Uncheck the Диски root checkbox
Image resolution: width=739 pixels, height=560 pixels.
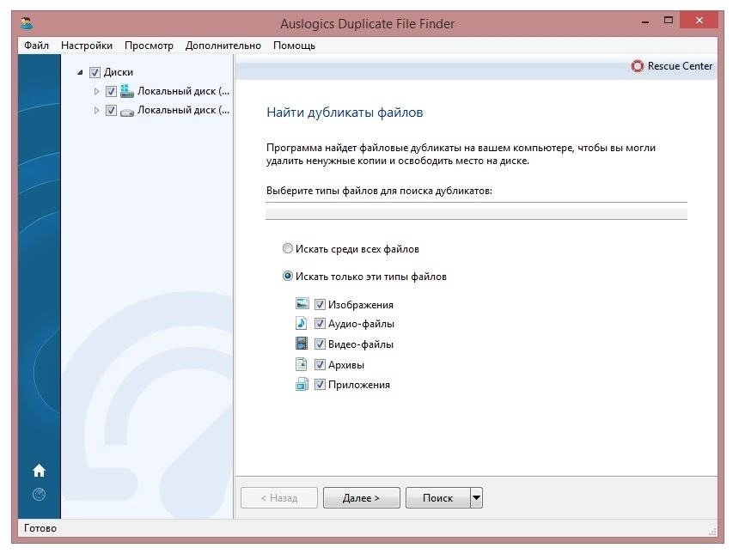pos(95,72)
